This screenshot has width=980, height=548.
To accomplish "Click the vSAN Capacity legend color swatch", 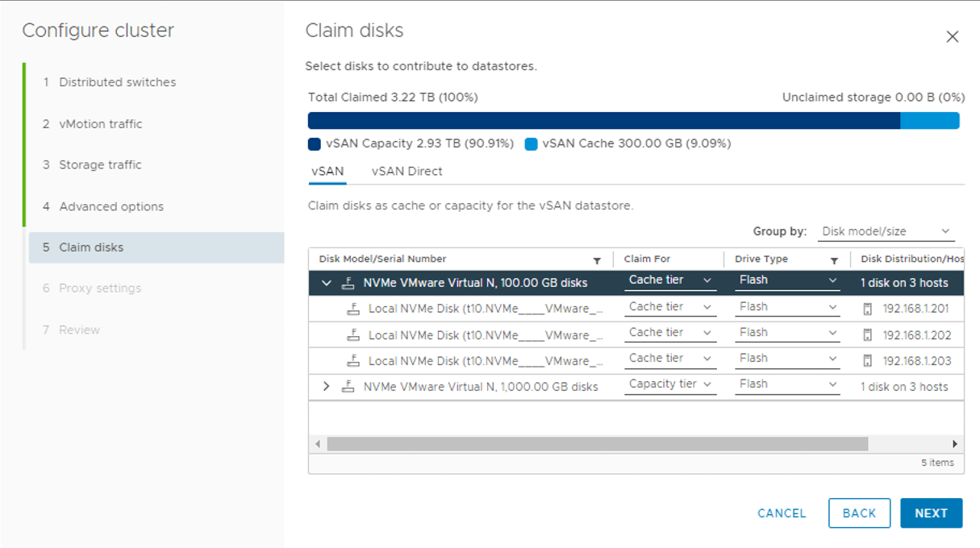I will [x=315, y=144].
